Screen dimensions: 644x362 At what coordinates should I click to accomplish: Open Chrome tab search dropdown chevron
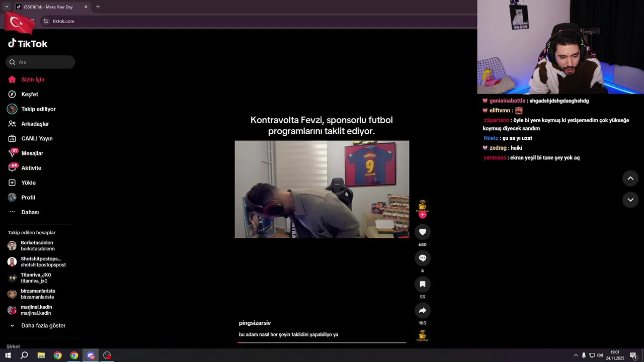point(7,7)
